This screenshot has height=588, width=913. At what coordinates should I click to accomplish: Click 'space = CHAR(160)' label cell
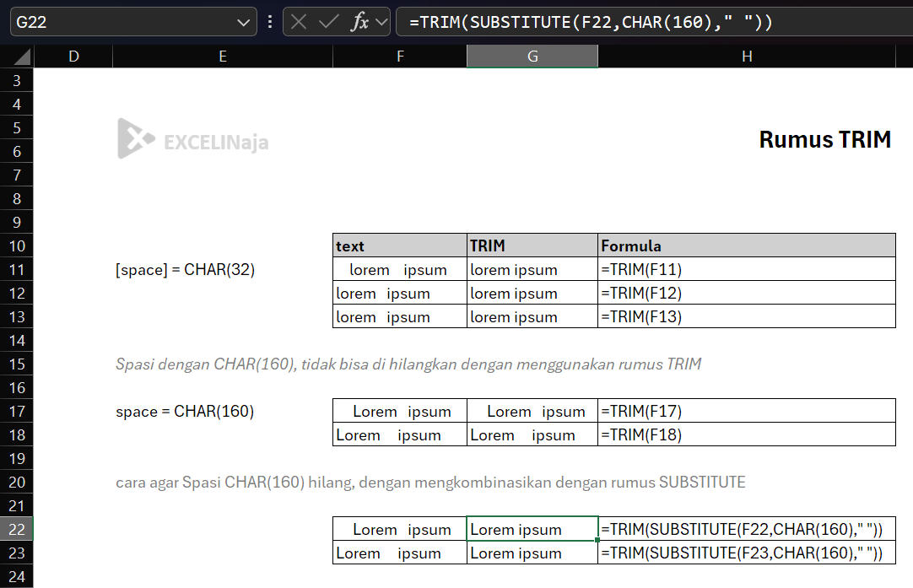point(185,411)
